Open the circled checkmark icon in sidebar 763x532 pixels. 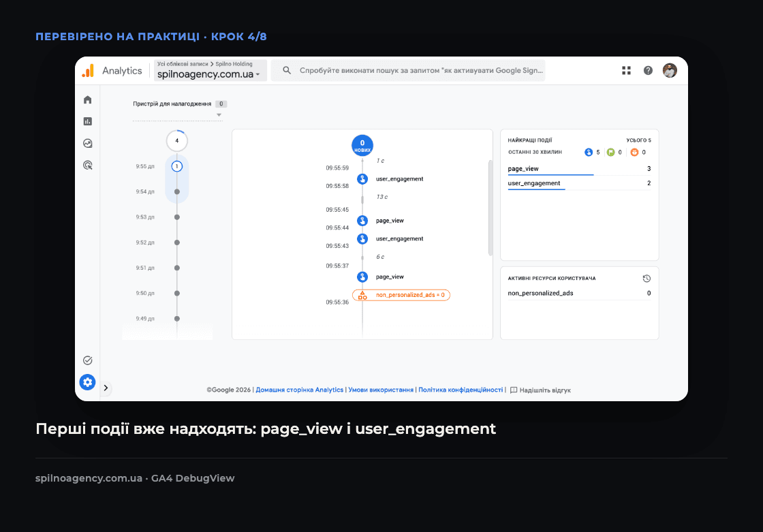click(88, 360)
